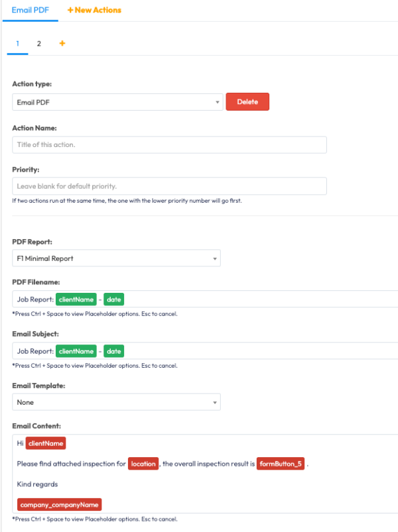
Task: Open the Action type dropdown
Action: [117, 102]
